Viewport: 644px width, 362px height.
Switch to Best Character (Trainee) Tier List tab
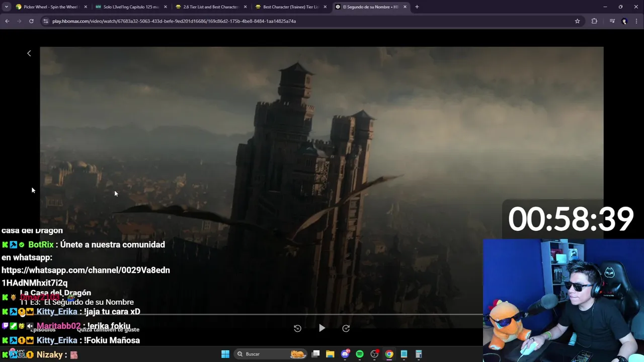coord(290,7)
